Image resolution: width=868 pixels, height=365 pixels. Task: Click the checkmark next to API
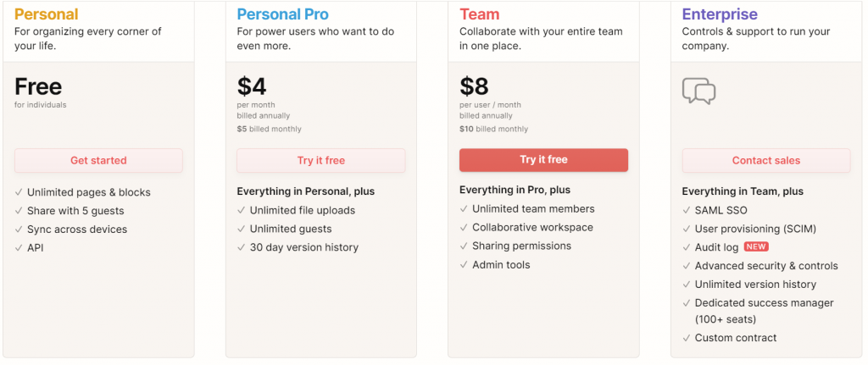point(19,248)
